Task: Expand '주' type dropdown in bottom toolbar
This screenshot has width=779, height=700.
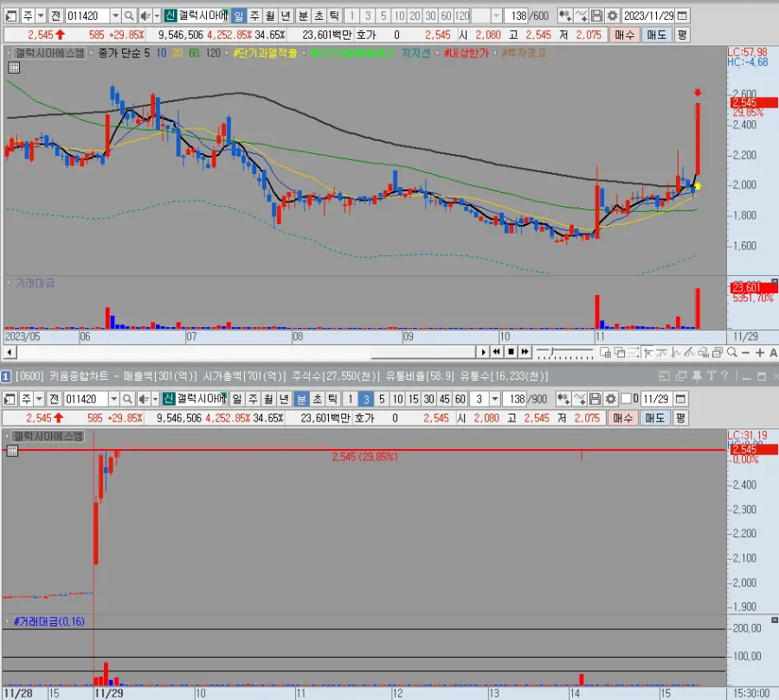Action: click(39, 399)
